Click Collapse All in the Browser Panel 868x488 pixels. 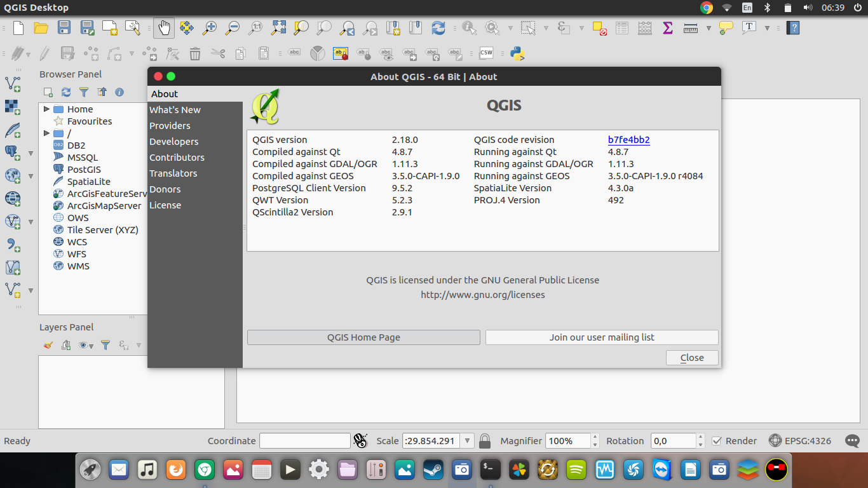tap(101, 92)
